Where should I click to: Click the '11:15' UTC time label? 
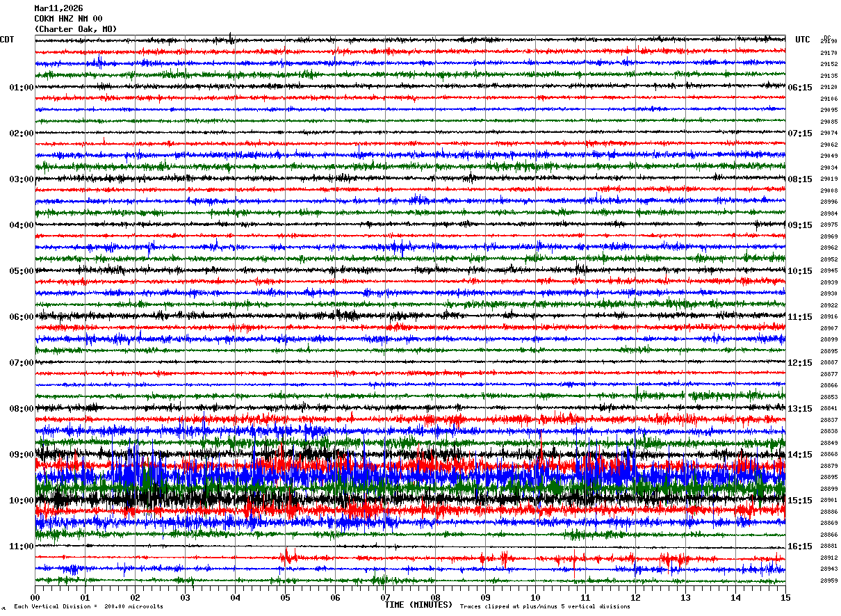(800, 317)
